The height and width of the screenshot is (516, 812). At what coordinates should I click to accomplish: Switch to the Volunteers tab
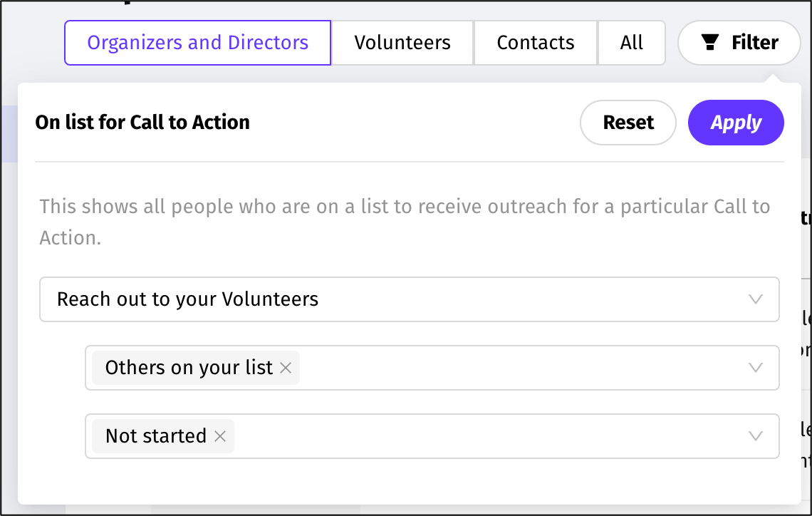(402, 43)
